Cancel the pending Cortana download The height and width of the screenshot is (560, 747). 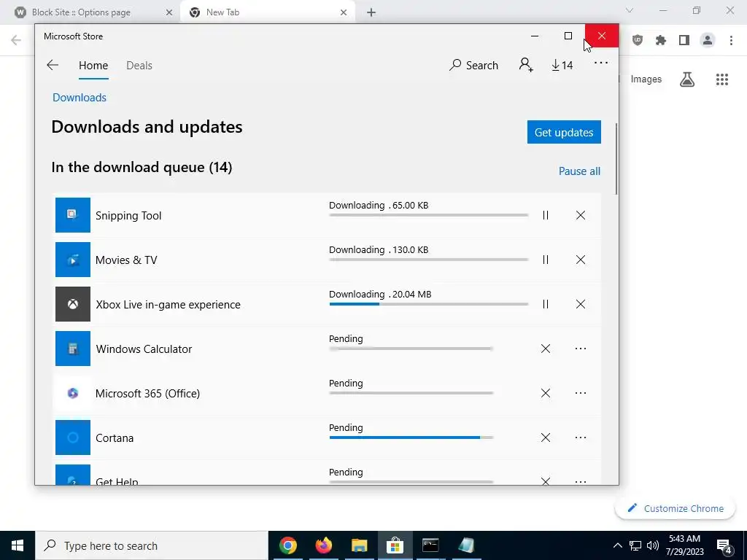(546, 437)
